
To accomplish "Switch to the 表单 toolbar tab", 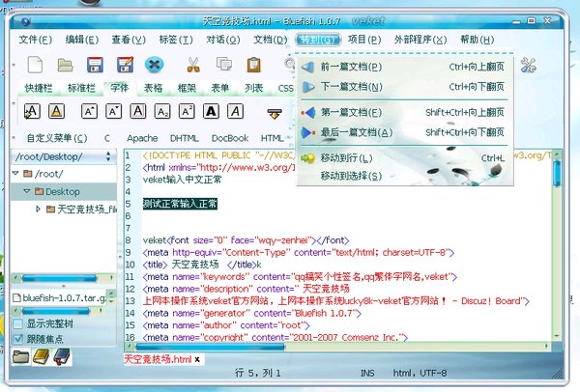I will pos(220,88).
